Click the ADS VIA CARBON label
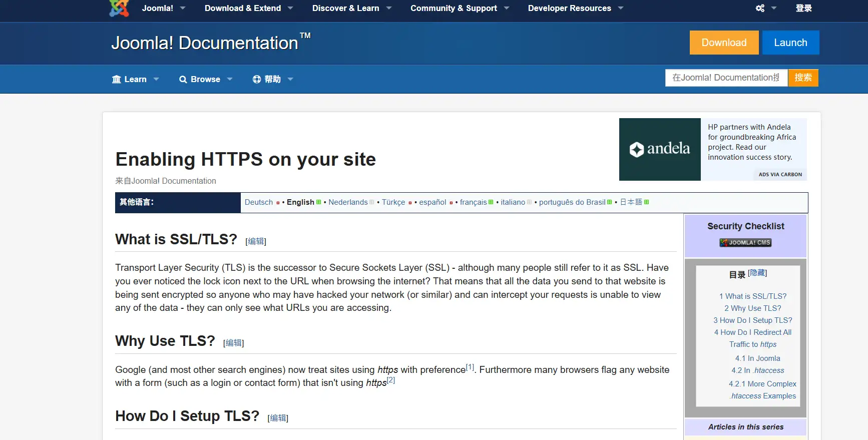 tap(780, 175)
